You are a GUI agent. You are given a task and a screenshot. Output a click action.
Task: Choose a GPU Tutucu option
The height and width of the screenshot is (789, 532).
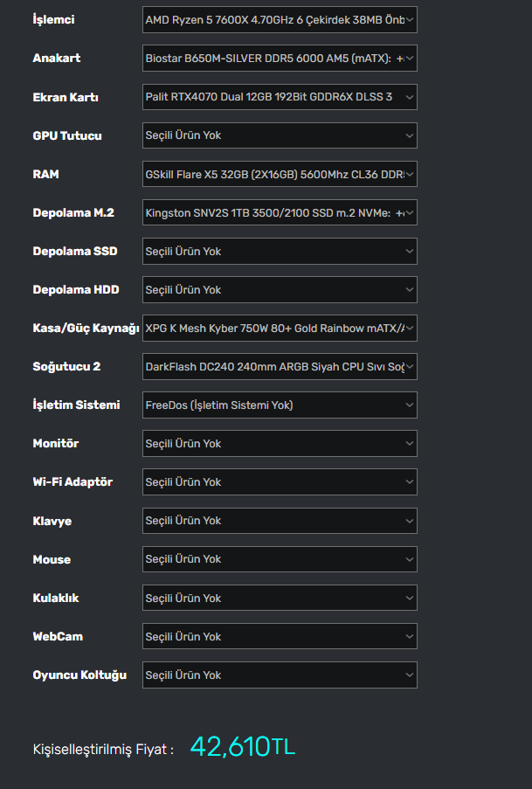point(280,135)
